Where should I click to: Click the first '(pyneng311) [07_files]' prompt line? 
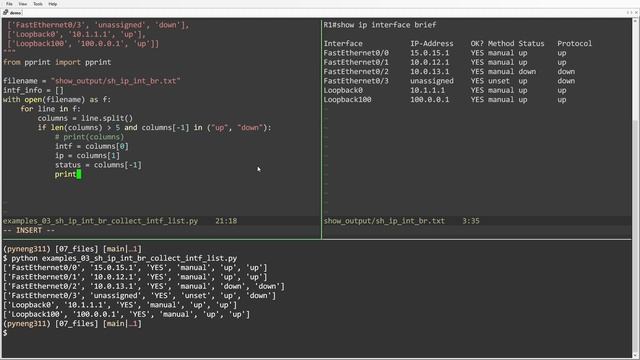point(72,249)
